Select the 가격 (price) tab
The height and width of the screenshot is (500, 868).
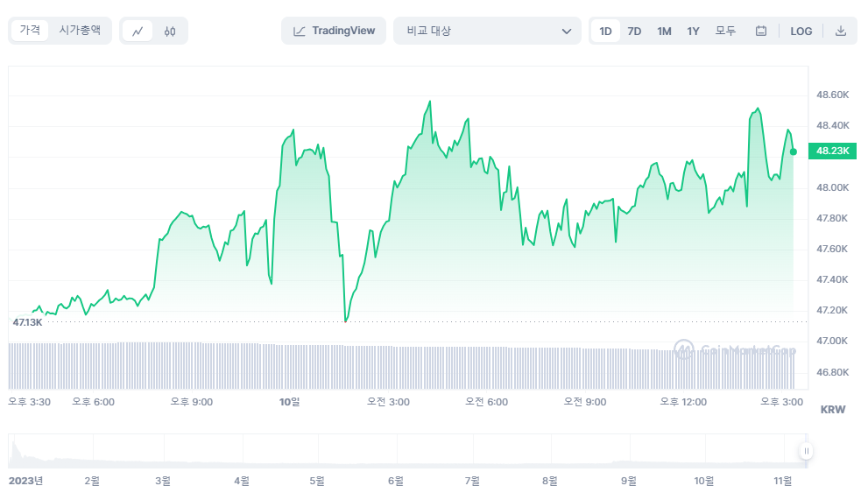click(30, 30)
